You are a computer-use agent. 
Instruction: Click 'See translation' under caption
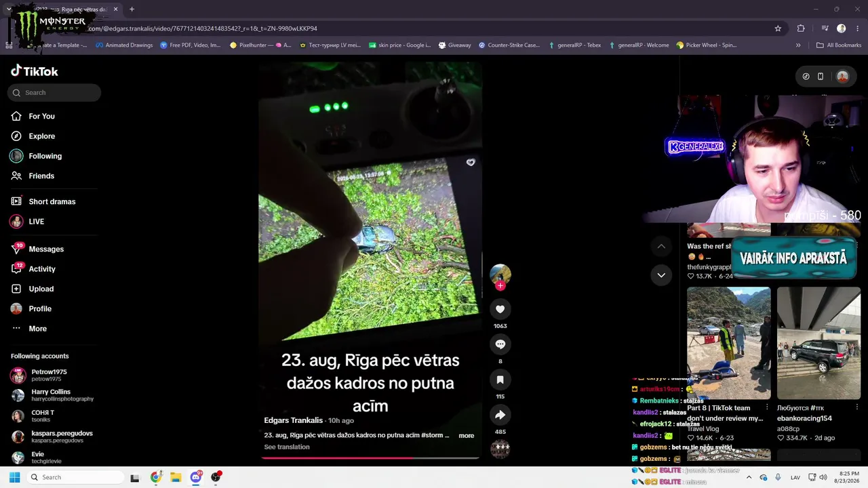click(287, 447)
